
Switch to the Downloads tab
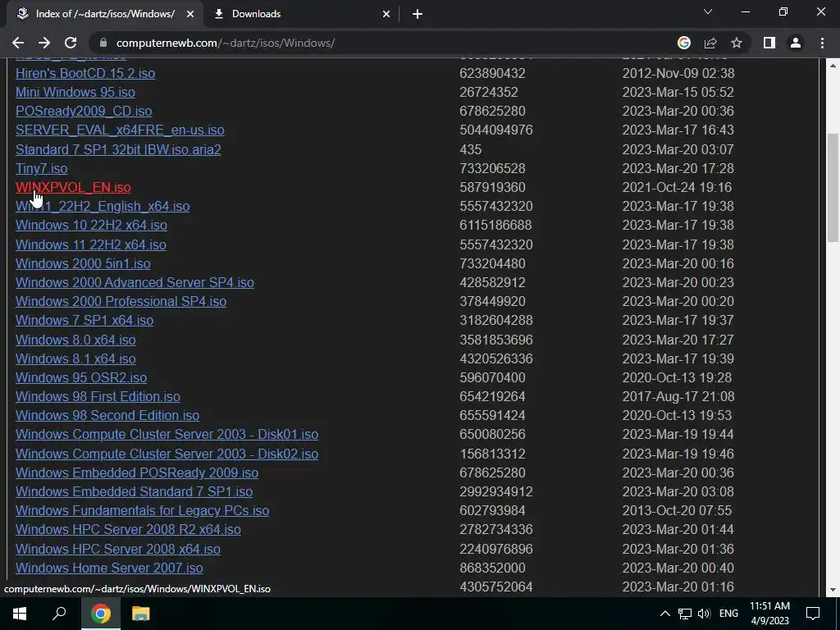click(302, 14)
